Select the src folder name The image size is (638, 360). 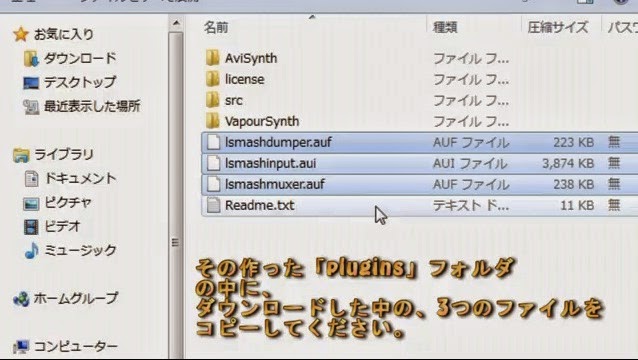pos(234,100)
